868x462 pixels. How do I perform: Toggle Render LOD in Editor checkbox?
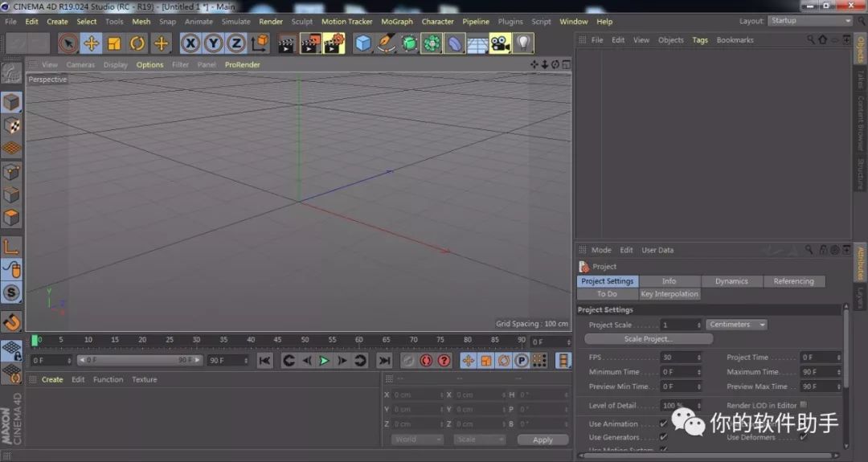pyautogui.click(x=803, y=405)
